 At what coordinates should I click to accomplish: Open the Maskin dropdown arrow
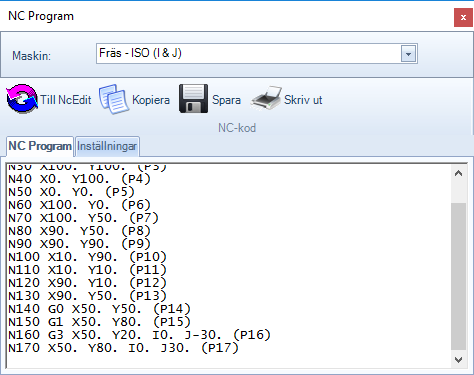[408, 54]
